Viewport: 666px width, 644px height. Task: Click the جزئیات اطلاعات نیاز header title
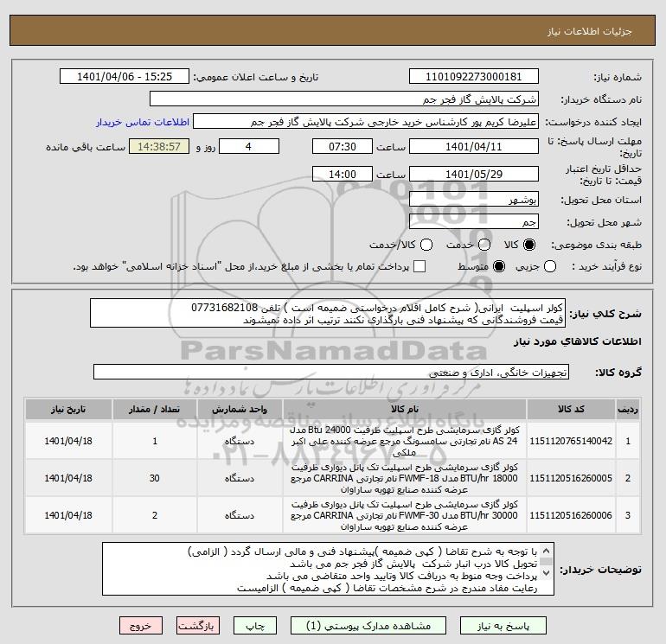tap(589, 31)
